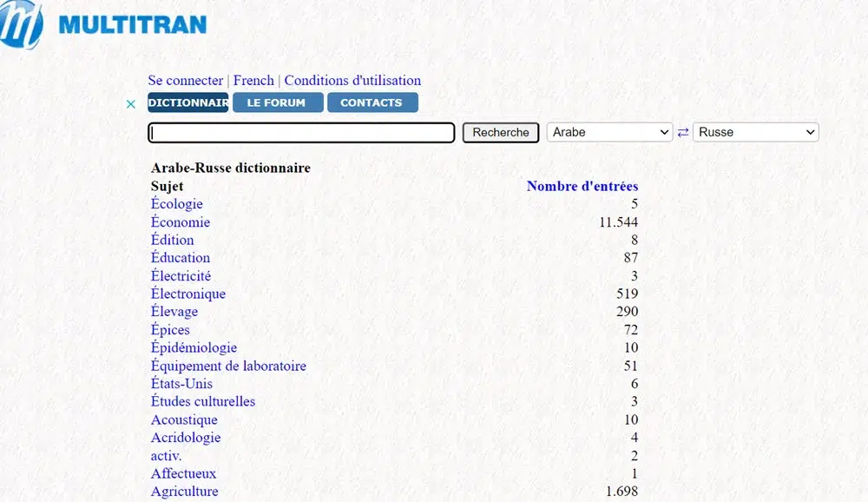Viewport: 868px width, 502px height.
Task: Switch to the Dictionnaire tab
Action: pos(187,102)
